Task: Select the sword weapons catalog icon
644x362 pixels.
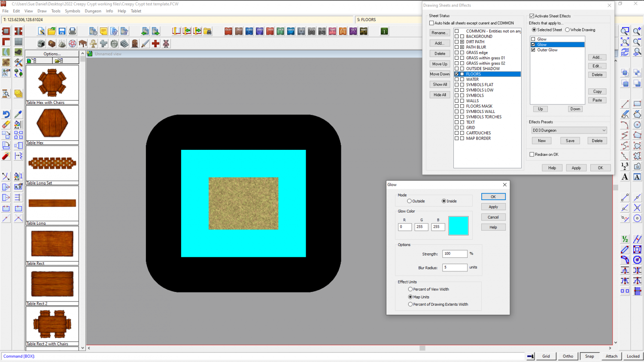Action: [145, 43]
